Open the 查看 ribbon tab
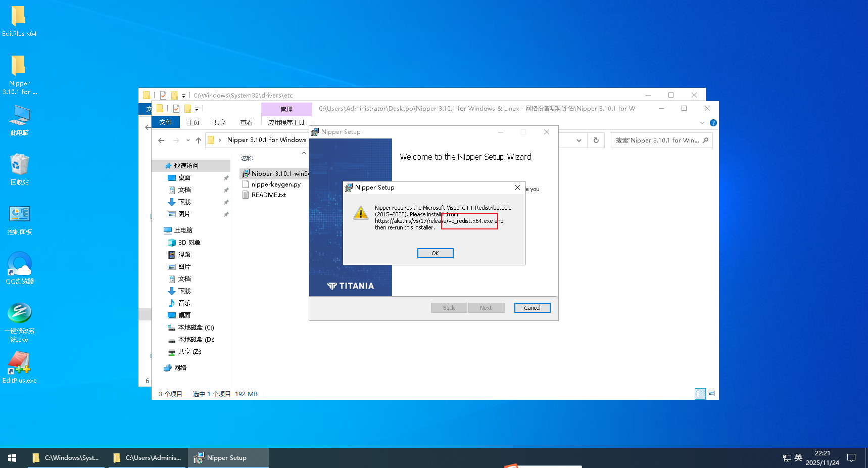 (x=246, y=122)
